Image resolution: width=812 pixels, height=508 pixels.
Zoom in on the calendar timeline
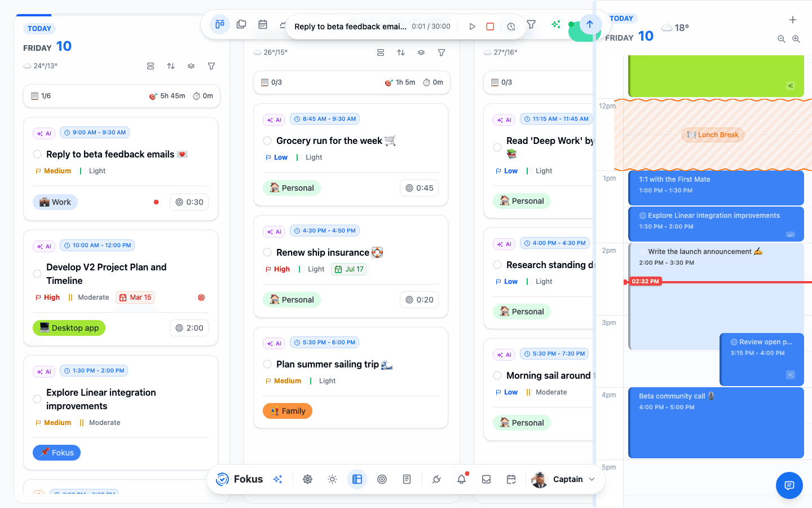click(x=796, y=39)
